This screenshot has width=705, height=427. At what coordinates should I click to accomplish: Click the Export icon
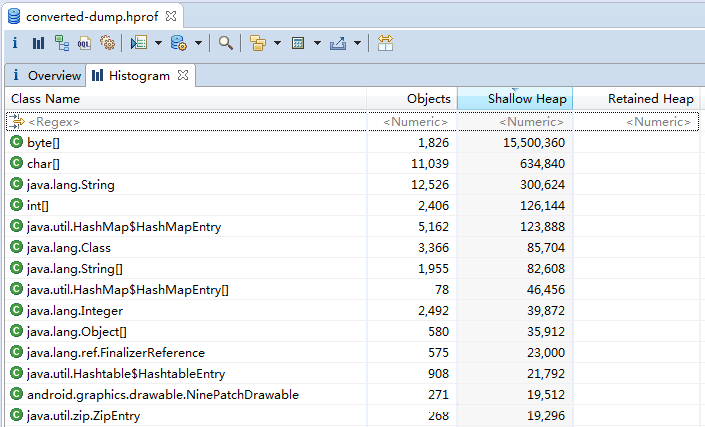coord(338,43)
